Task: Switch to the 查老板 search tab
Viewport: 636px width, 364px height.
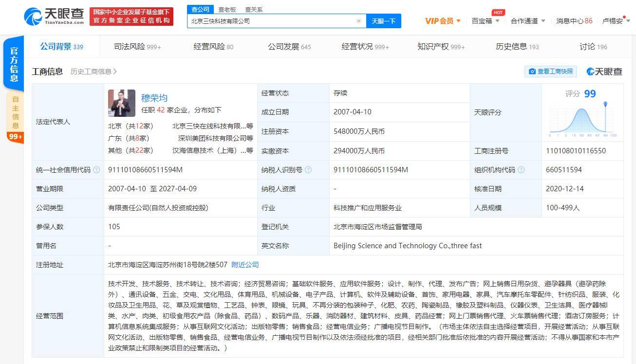Action: 227,9
